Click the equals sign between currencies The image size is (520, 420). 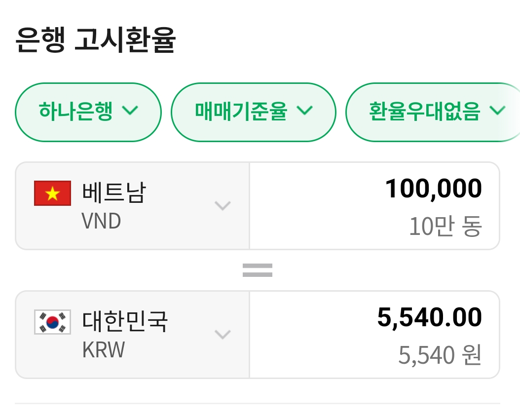pos(258,270)
